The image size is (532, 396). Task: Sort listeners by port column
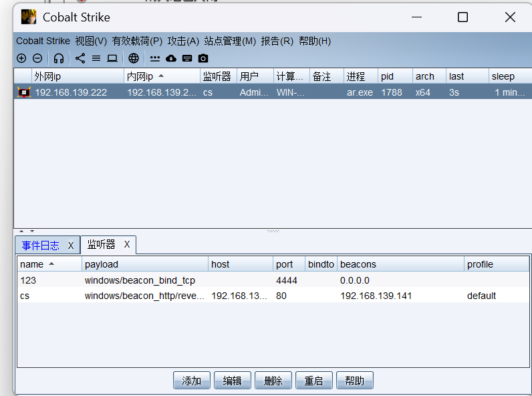[x=289, y=264]
